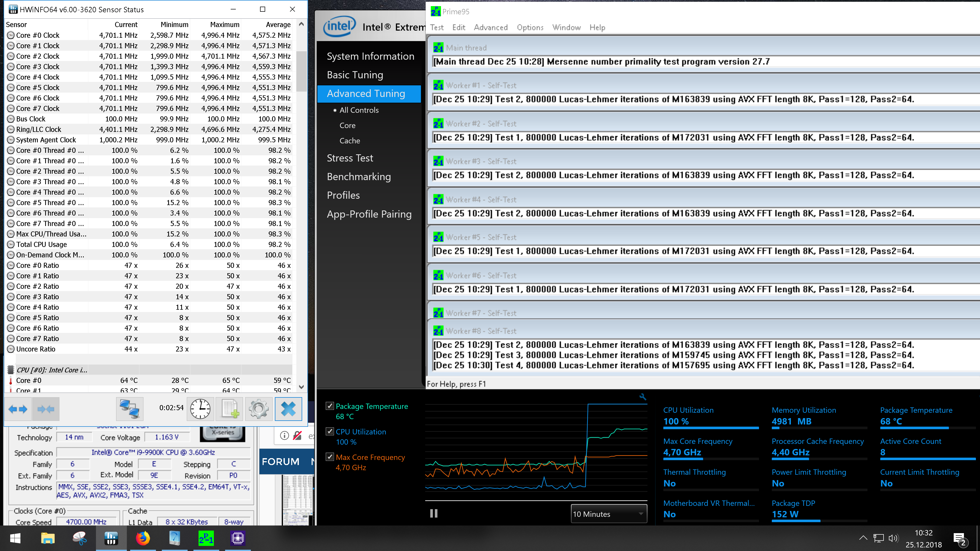Click the Prime95 Main thread window icon
Screen dimensions: 980x551
(x=438, y=47)
